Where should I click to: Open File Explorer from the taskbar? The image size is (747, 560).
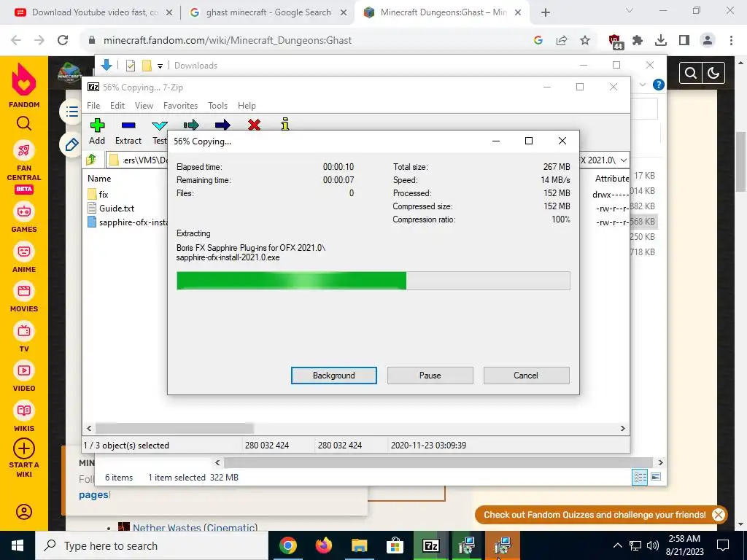pyautogui.click(x=360, y=545)
